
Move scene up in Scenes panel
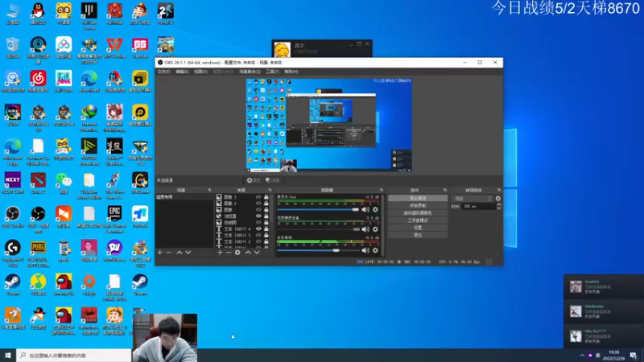pyautogui.click(x=179, y=253)
